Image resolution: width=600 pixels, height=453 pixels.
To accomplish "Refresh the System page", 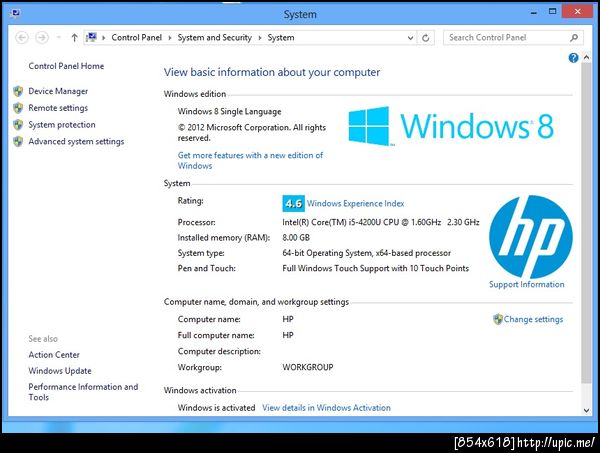I will tap(426, 38).
